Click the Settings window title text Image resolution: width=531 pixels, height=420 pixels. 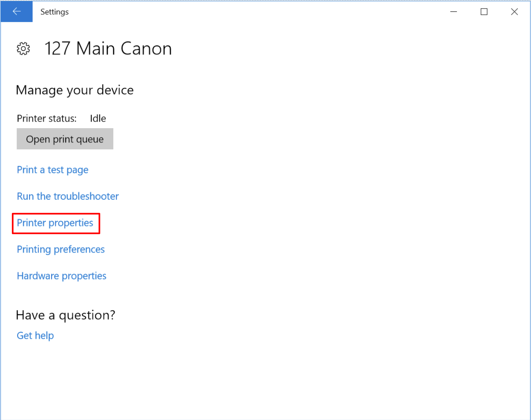click(x=54, y=12)
